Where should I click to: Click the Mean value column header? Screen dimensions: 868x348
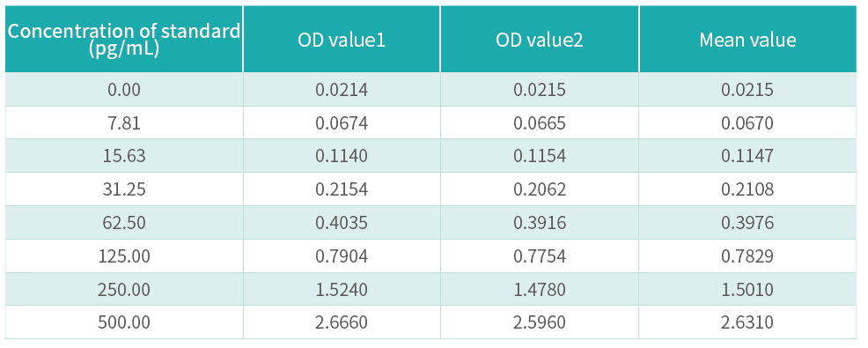[748, 40]
